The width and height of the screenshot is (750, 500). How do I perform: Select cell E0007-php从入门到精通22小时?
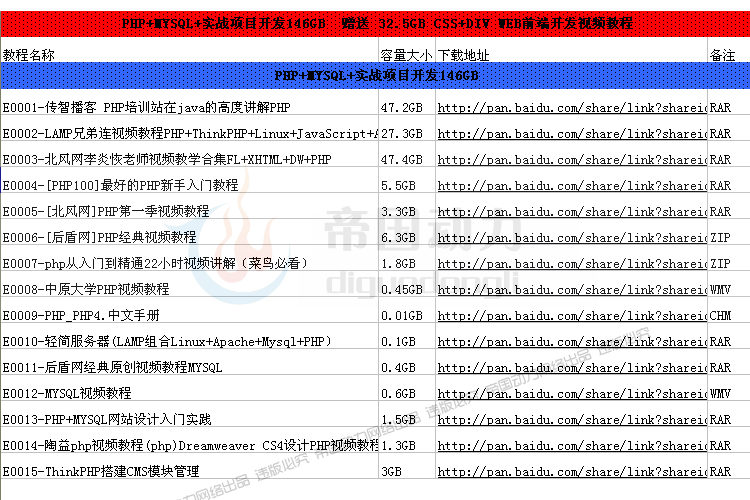tap(189, 258)
